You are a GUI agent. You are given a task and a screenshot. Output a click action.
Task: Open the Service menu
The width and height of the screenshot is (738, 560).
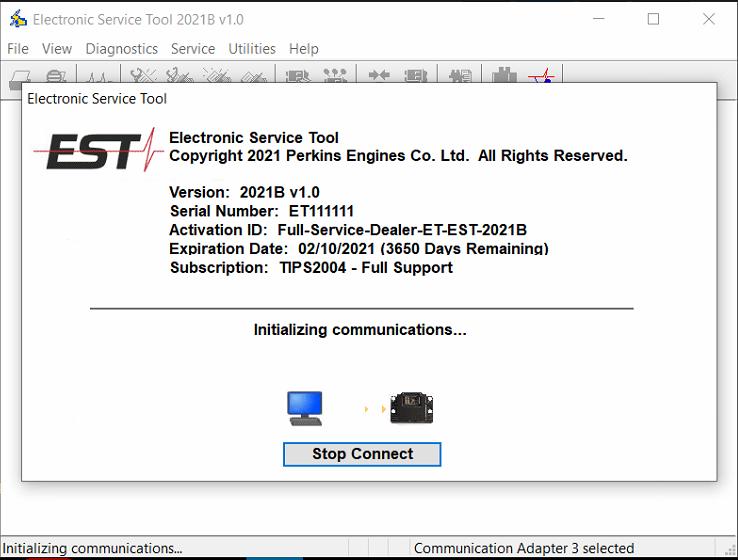[x=193, y=48]
